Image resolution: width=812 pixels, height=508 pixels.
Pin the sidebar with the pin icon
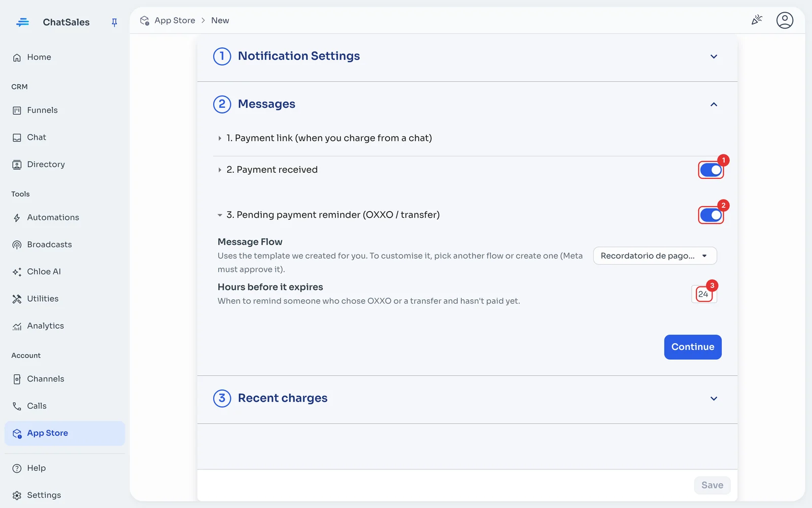pos(114,22)
